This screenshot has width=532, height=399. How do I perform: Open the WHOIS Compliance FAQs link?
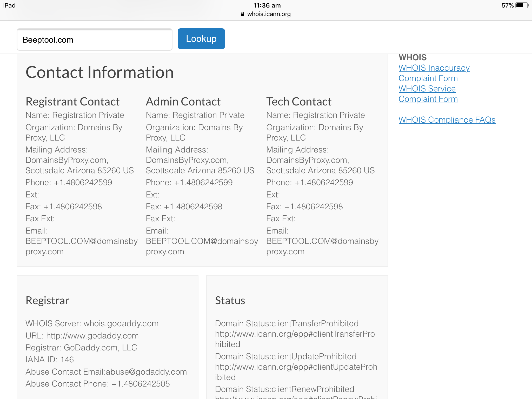447,120
